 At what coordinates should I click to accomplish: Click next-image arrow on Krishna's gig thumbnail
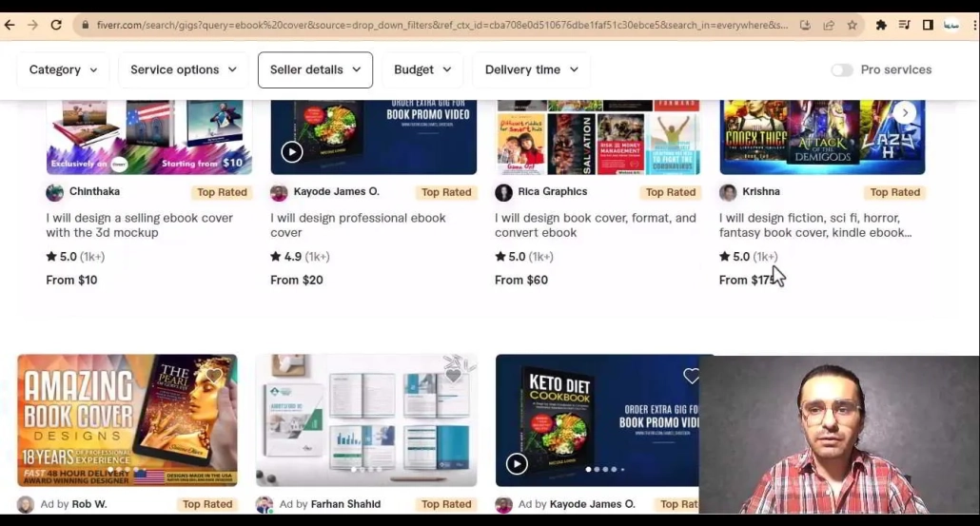tap(905, 113)
